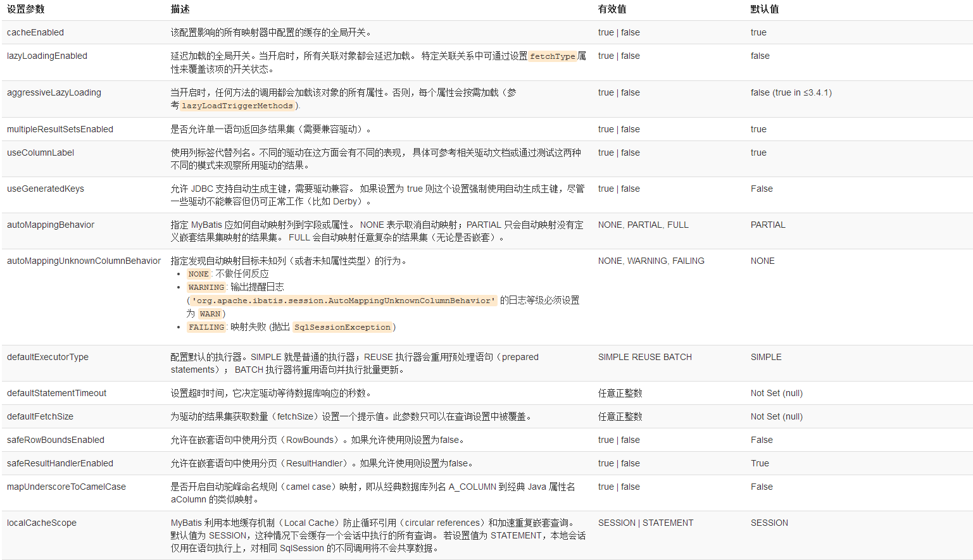The image size is (973, 560).
Task: Click the default value SESSION
Action: click(769, 523)
